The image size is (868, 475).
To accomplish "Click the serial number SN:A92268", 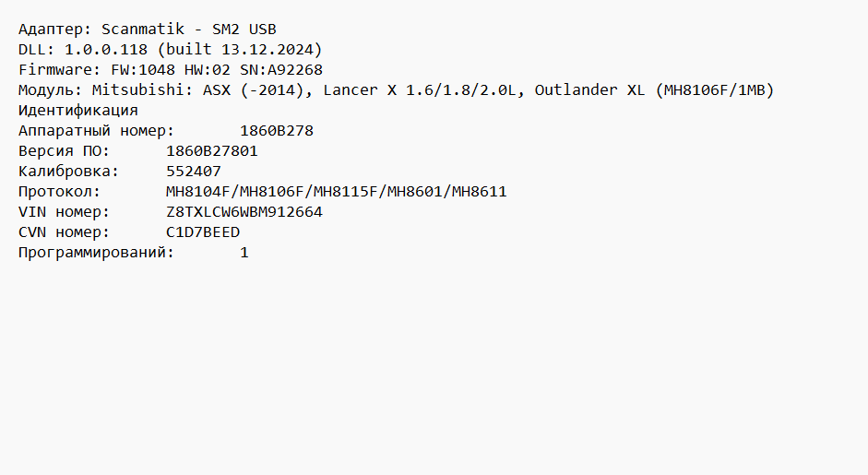I will pos(281,70).
